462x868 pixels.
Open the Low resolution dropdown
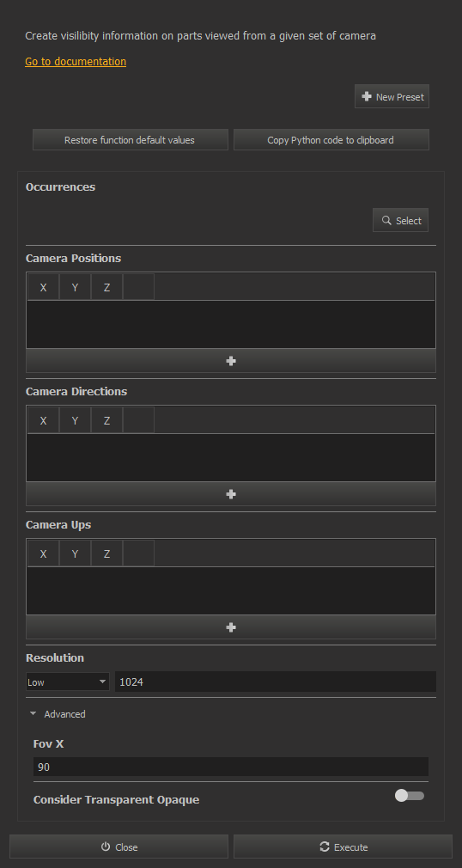[x=68, y=682]
